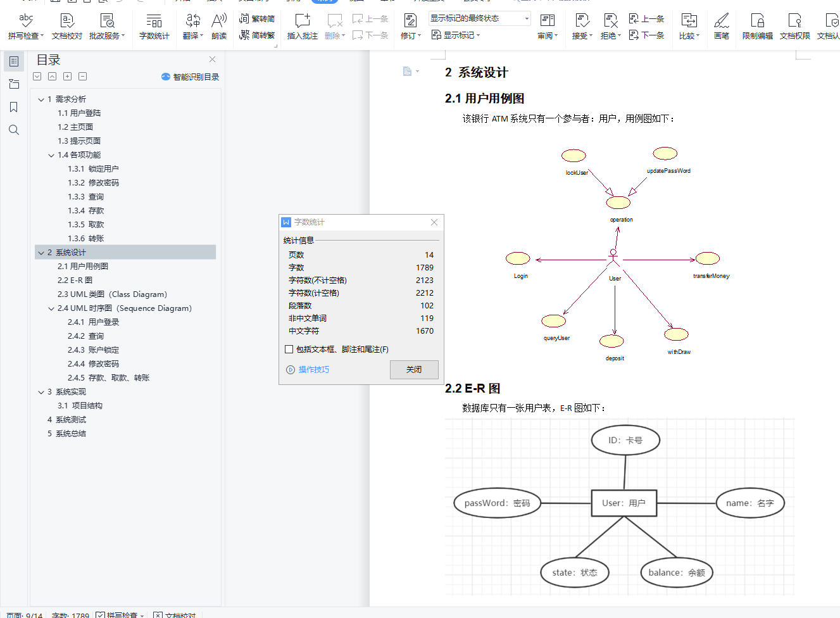Collapse the '1 需求分析' outline section
Viewport: 840px width, 618px height.
pos(41,99)
